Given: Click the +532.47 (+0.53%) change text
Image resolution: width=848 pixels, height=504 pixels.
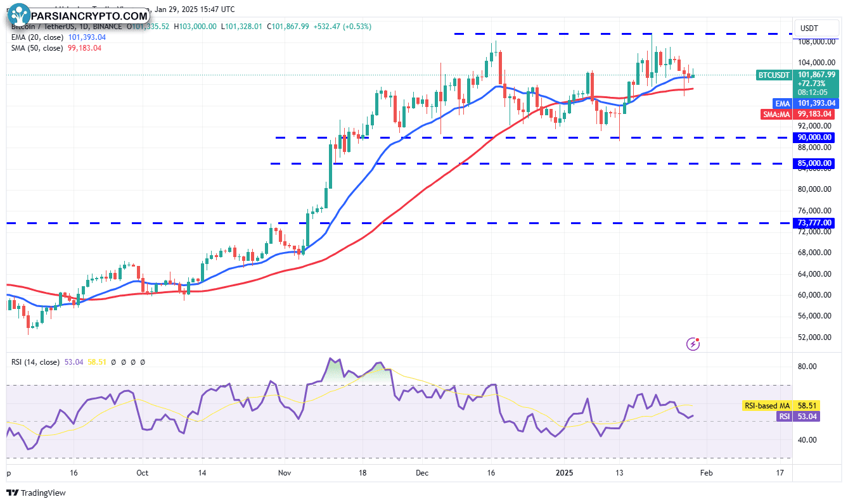Looking at the screenshot, I should pos(342,27).
